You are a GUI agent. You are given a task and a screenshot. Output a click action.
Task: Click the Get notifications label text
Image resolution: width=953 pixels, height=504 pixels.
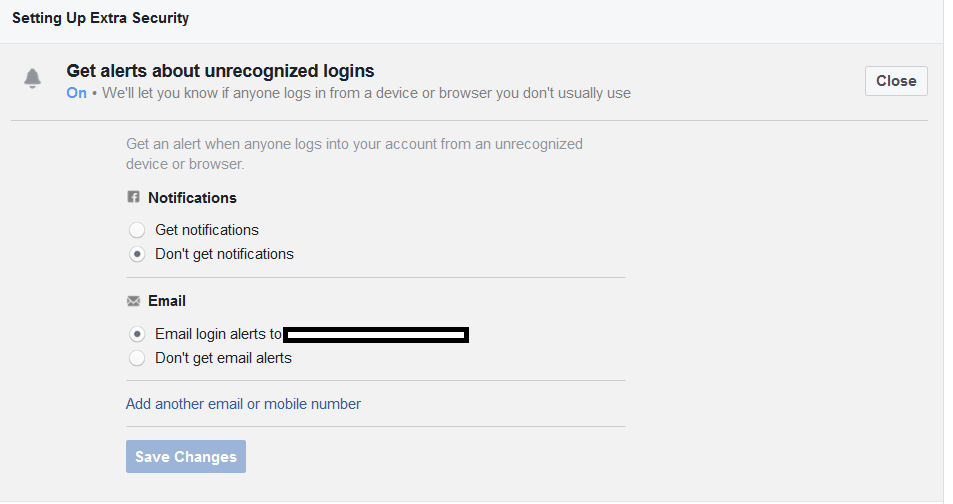(x=207, y=230)
